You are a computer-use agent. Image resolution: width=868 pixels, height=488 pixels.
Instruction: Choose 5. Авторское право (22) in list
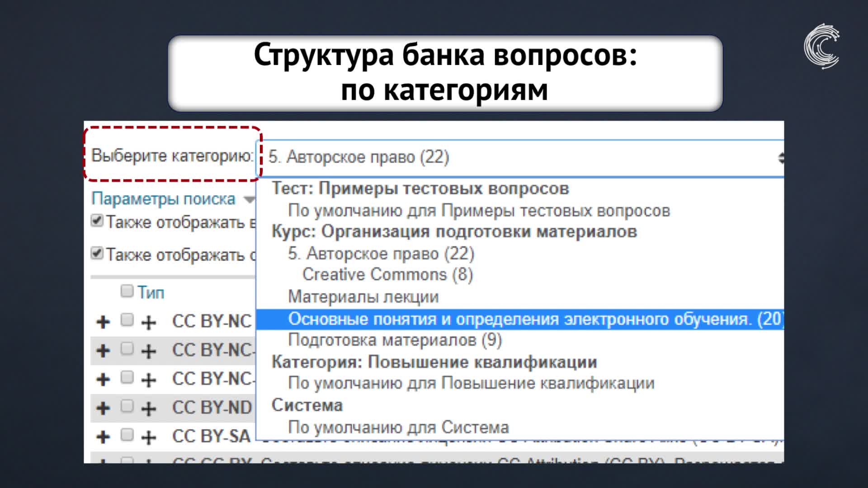pyautogui.click(x=381, y=253)
